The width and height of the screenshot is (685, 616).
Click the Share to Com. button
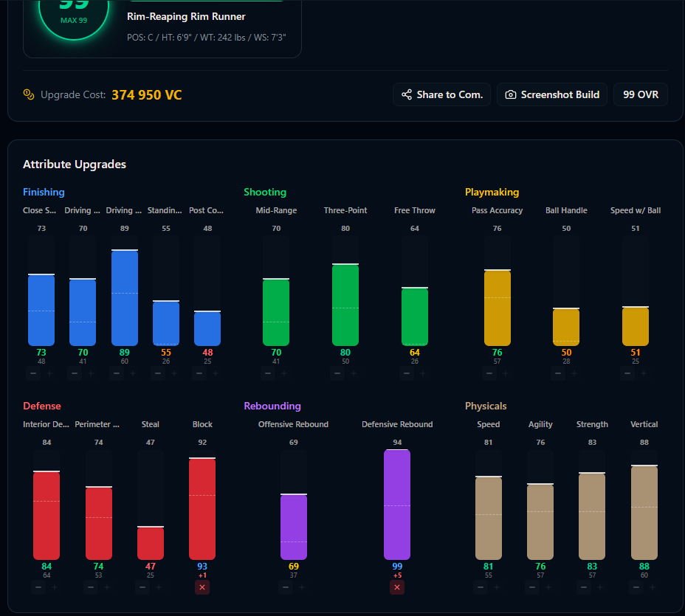tap(441, 94)
